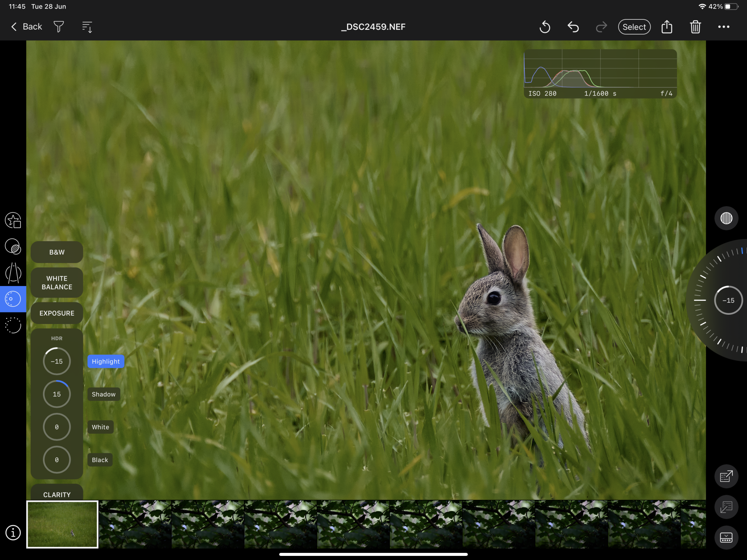Screen dimensions: 747x560
Task: Click the White label
Action: click(100, 427)
